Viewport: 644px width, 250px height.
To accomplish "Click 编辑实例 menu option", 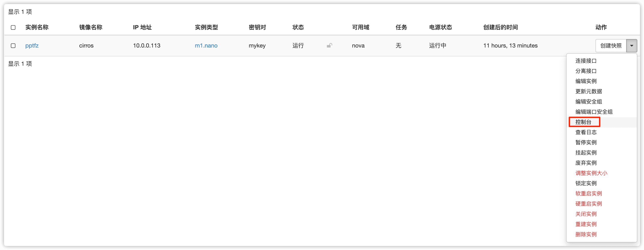I will pos(586,81).
